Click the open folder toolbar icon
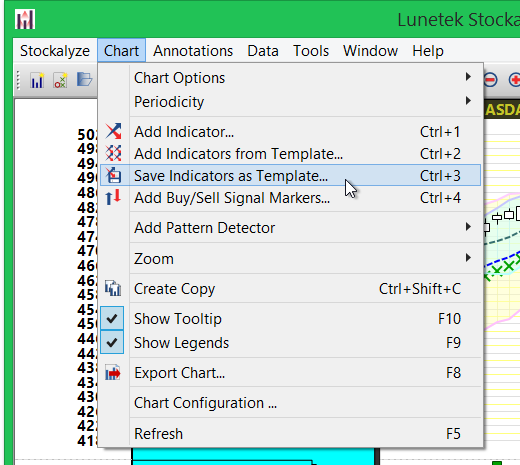The image size is (520, 465). [84, 80]
